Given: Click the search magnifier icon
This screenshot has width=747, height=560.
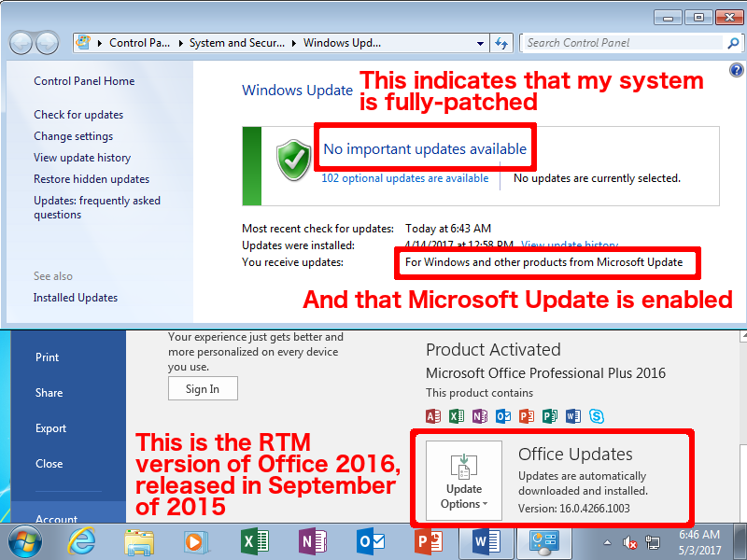Looking at the screenshot, I should (x=733, y=43).
